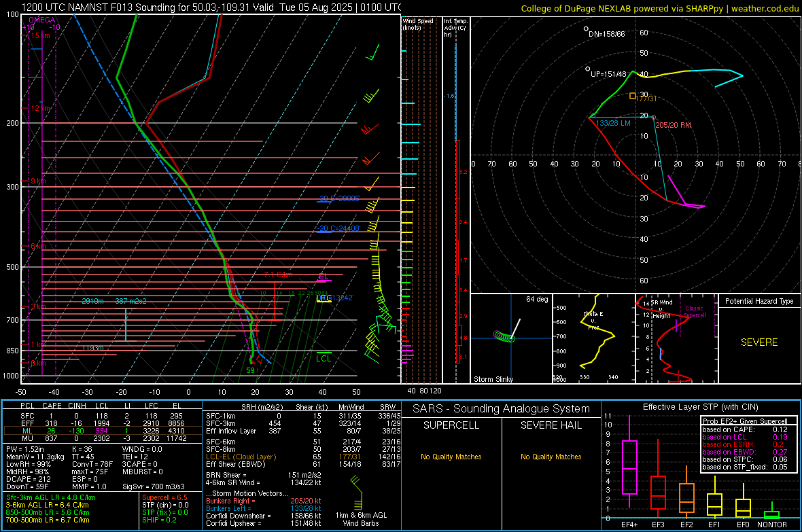The image size is (802, 532).
Task: Click the OMEGA label
Action: click(42, 20)
